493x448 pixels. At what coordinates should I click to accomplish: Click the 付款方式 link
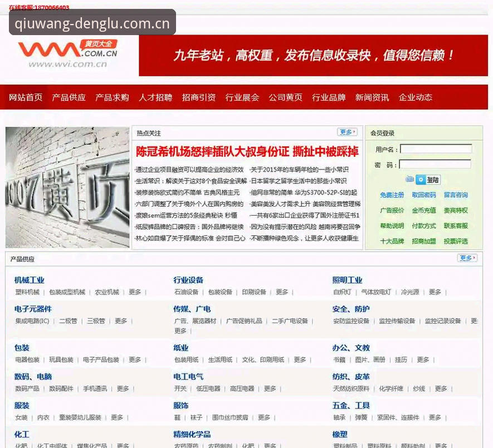[x=424, y=226]
